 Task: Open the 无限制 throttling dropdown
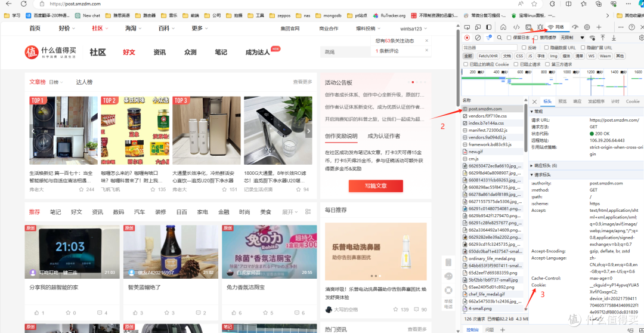point(572,38)
